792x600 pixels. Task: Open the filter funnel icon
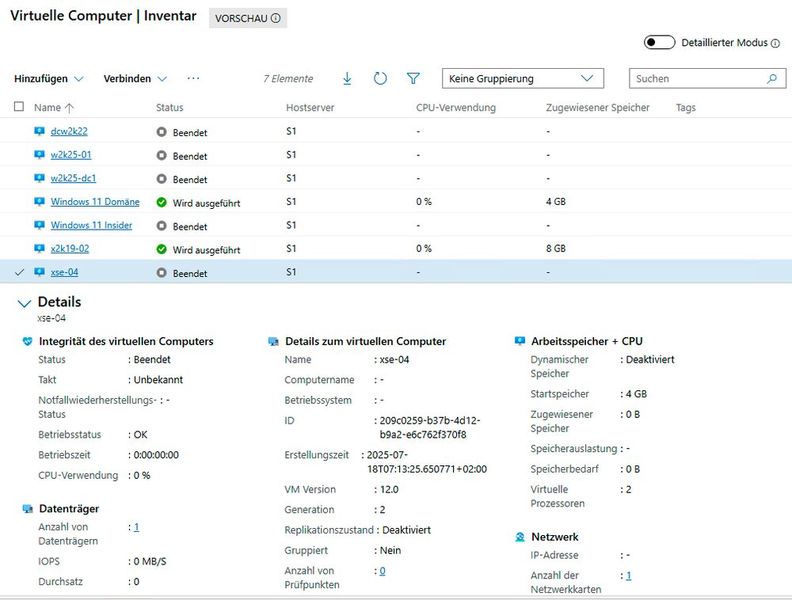coord(413,79)
